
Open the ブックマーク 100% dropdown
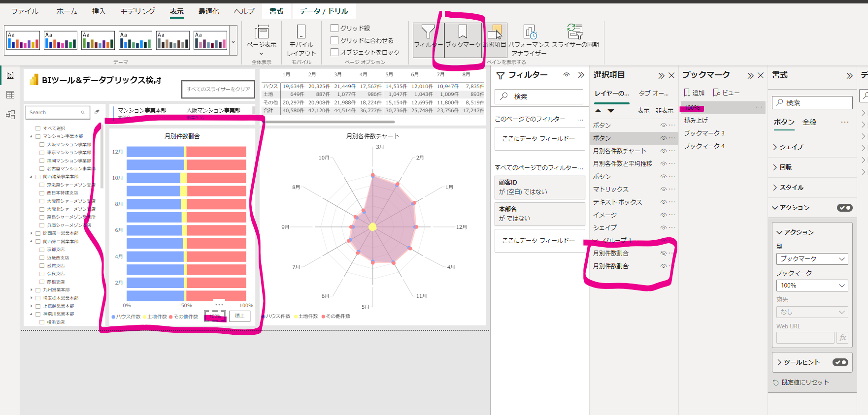pyautogui.click(x=812, y=286)
